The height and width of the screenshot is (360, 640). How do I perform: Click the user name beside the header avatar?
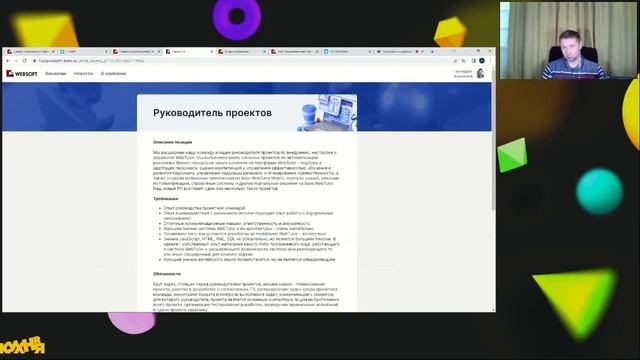(x=463, y=73)
